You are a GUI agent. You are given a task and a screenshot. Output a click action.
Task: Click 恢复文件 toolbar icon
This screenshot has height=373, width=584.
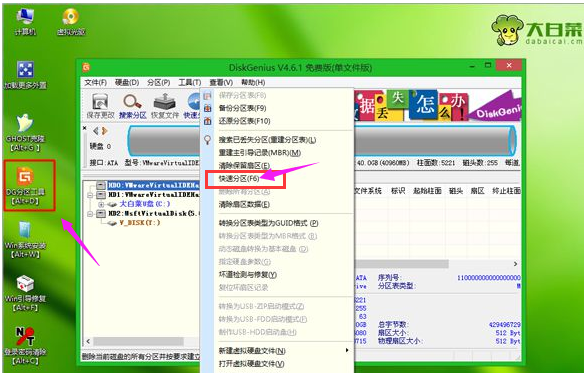165,106
